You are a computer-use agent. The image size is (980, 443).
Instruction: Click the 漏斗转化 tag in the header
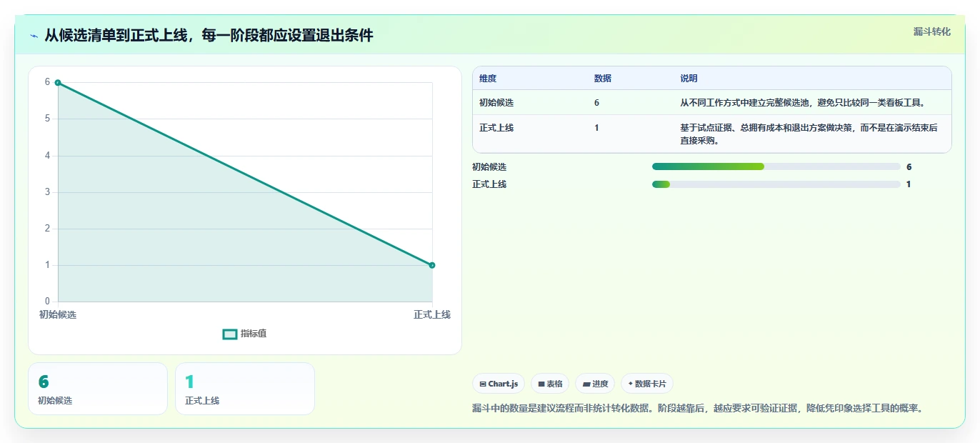click(932, 31)
